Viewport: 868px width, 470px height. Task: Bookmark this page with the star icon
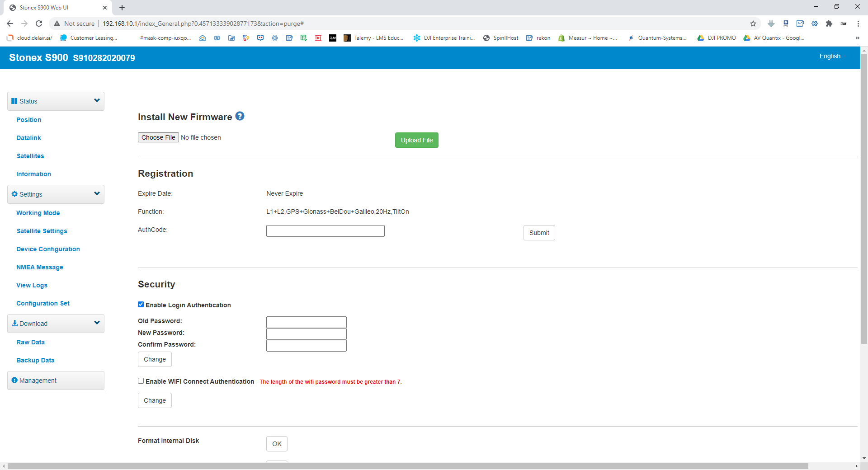click(753, 23)
